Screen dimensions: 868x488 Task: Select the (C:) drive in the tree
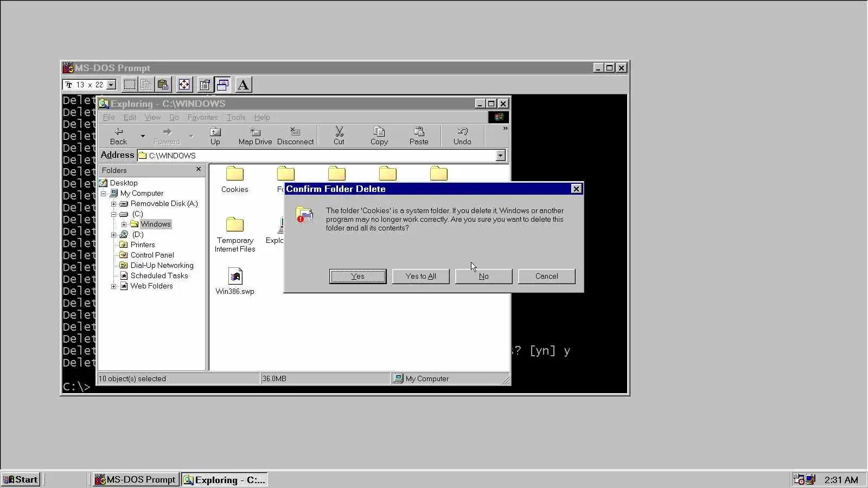click(x=138, y=214)
